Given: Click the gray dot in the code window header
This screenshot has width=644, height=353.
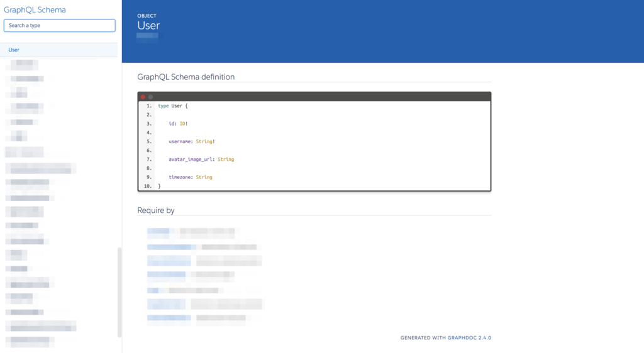Looking at the screenshot, I should click(x=151, y=97).
